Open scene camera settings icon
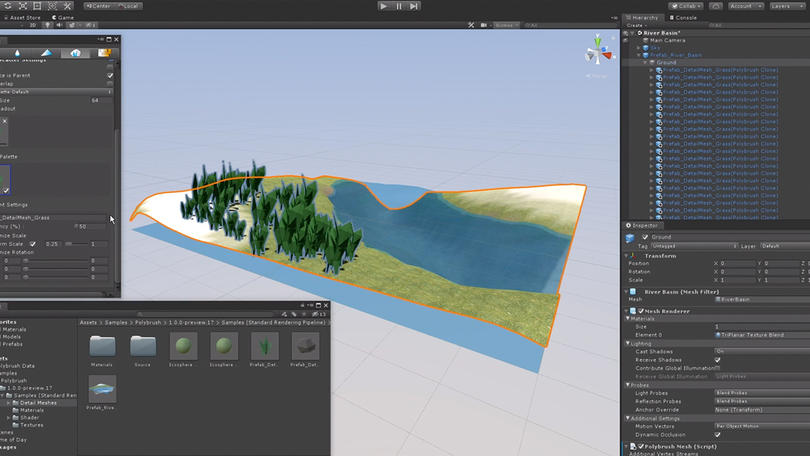 (x=484, y=25)
